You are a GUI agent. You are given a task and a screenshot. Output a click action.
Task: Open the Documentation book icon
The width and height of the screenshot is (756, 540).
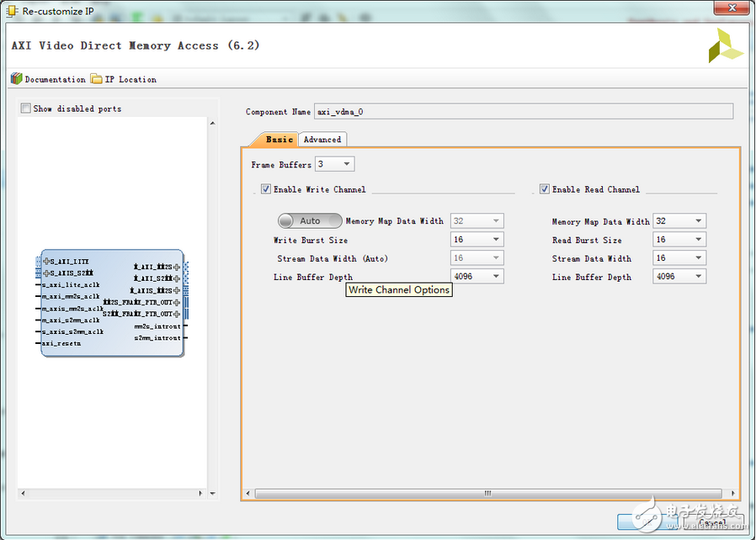point(16,79)
